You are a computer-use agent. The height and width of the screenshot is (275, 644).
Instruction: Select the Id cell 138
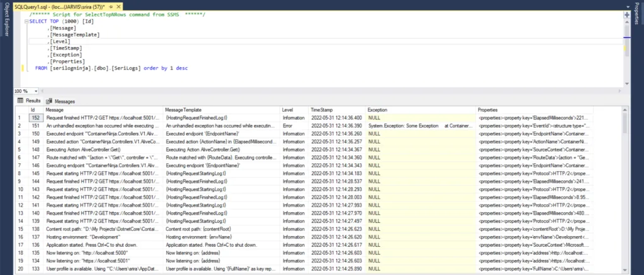click(36, 229)
